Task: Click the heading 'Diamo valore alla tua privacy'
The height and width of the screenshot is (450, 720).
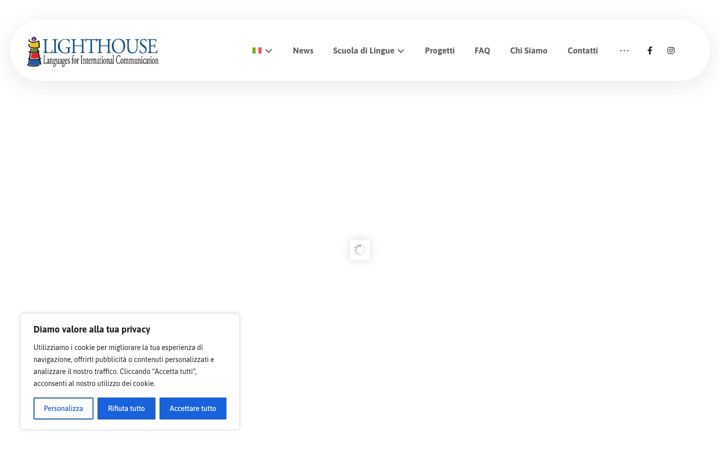Action: (x=92, y=329)
